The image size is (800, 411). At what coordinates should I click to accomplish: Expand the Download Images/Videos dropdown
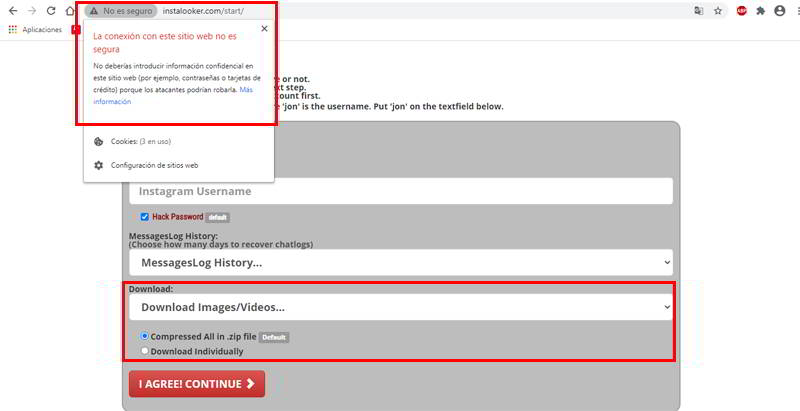click(x=401, y=307)
